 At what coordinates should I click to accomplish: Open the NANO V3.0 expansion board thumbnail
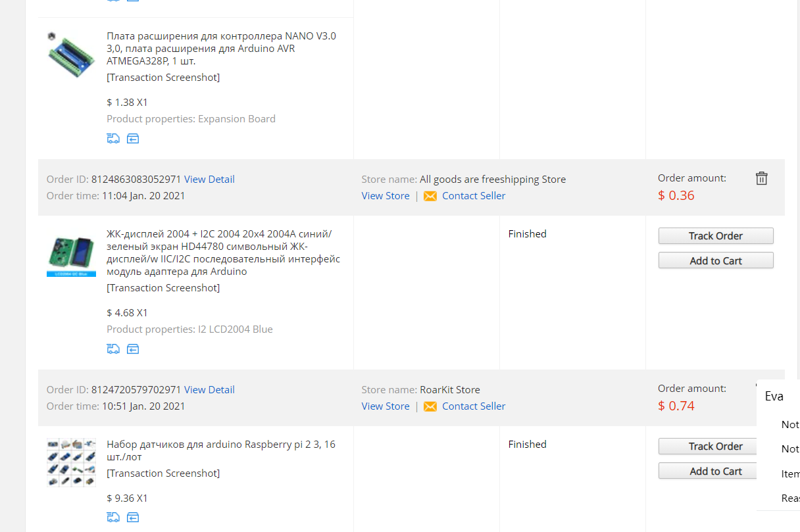[x=71, y=55]
